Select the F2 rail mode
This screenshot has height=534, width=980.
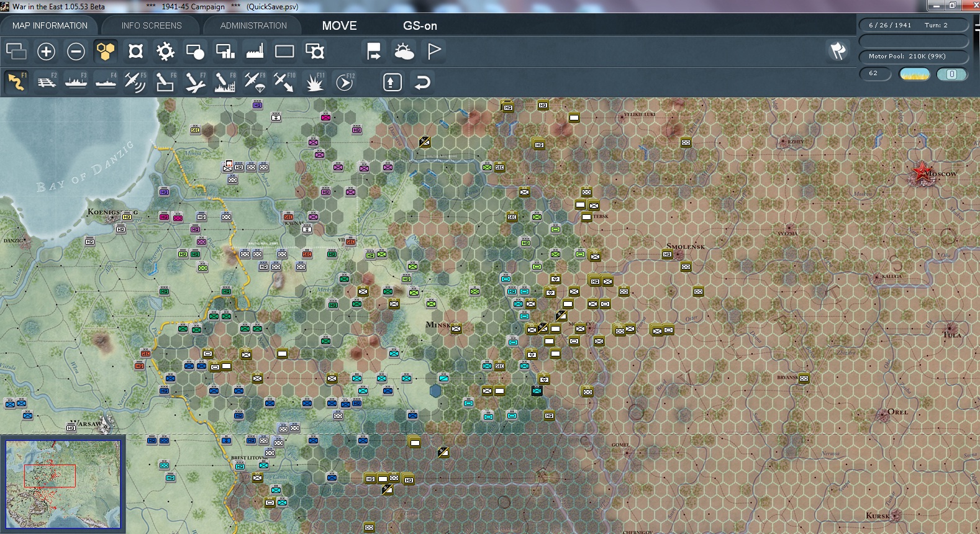[x=46, y=82]
